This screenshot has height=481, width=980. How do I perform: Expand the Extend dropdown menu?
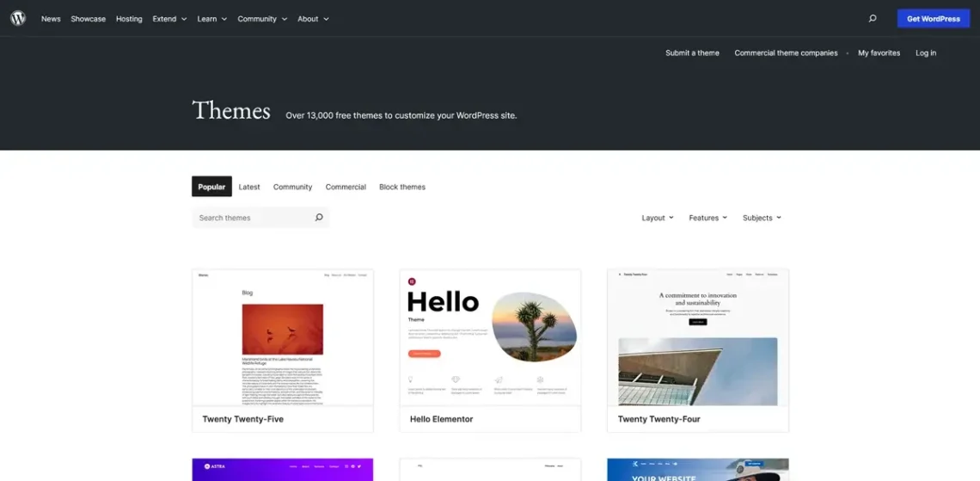coord(169,19)
